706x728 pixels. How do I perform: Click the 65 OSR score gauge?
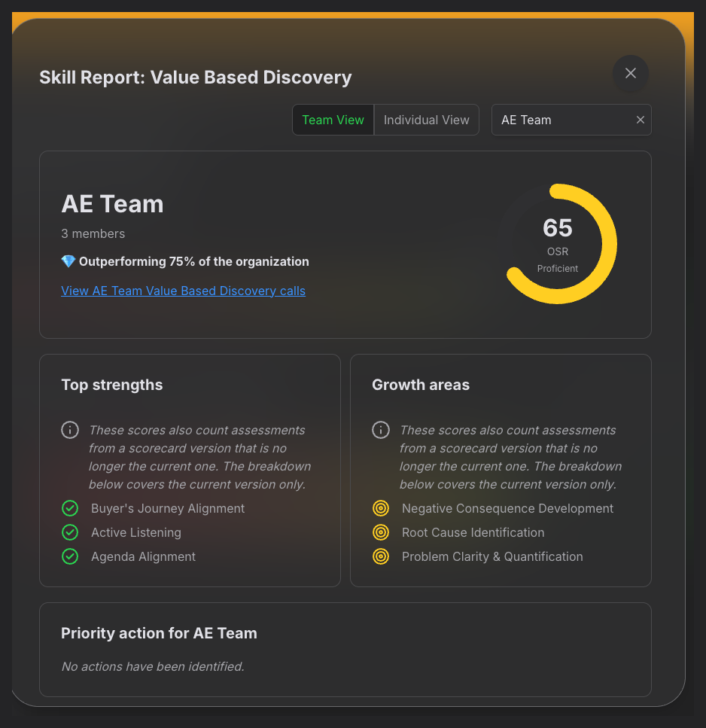pyautogui.click(x=557, y=244)
